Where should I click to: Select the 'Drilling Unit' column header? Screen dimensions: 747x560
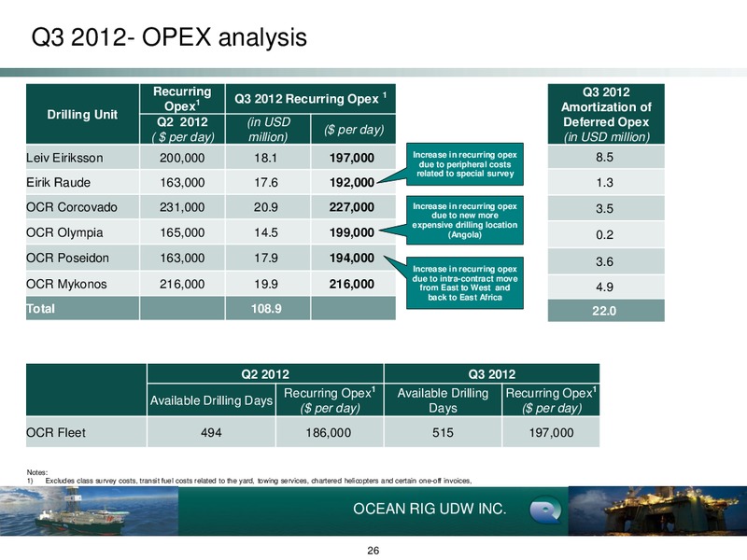tap(82, 114)
